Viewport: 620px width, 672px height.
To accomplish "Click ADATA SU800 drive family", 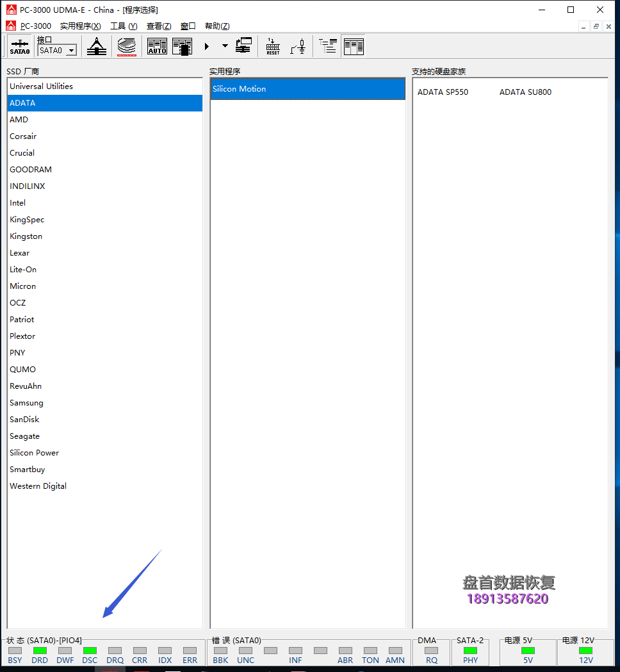I will click(x=525, y=92).
